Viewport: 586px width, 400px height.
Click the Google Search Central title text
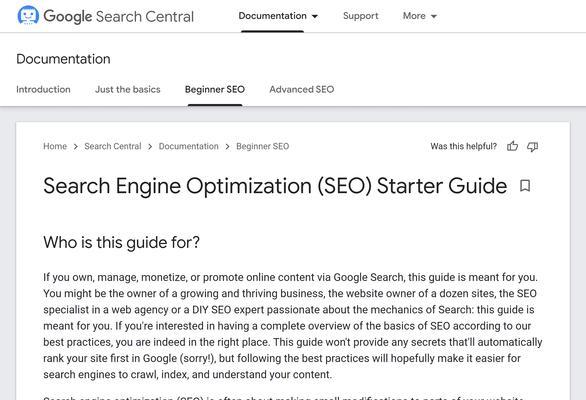(119, 16)
